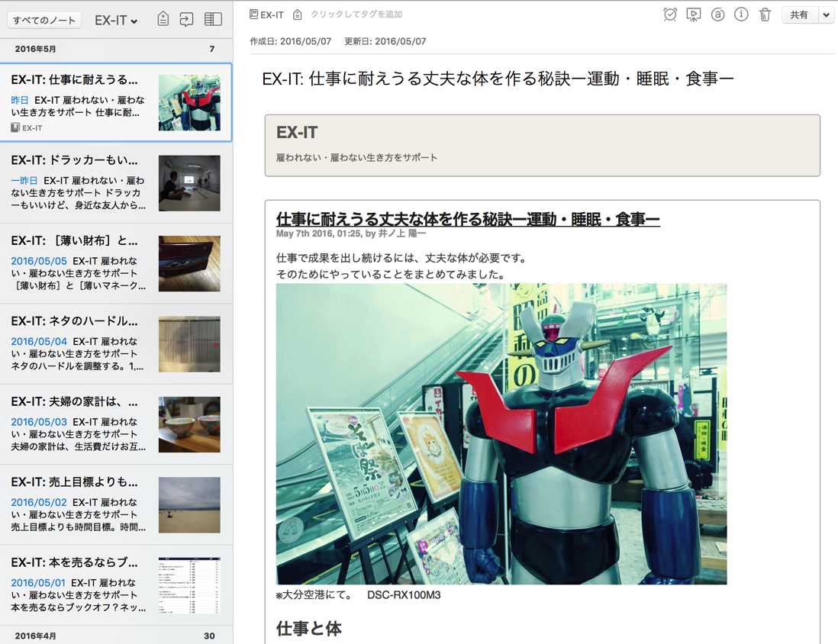
Task: Click the tag icon beside クリックしてタグを追加
Action: pyautogui.click(x=298, y=15)
